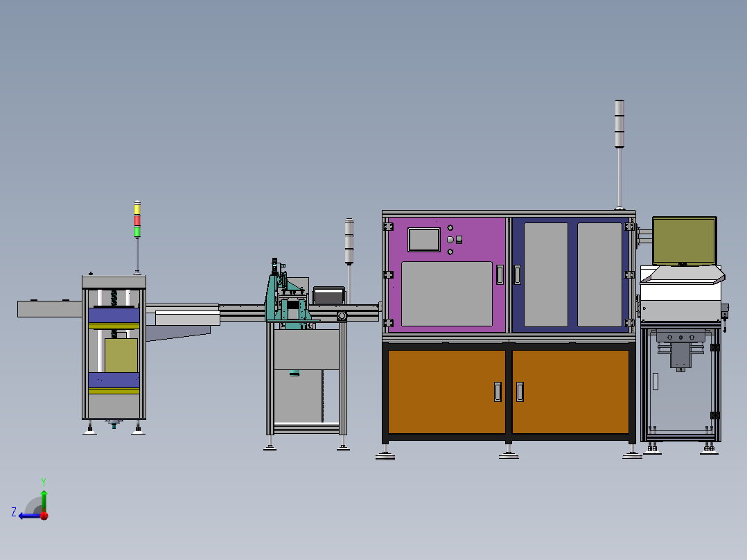Select the olive box inside the left loader machine

(x=121, y=356)
